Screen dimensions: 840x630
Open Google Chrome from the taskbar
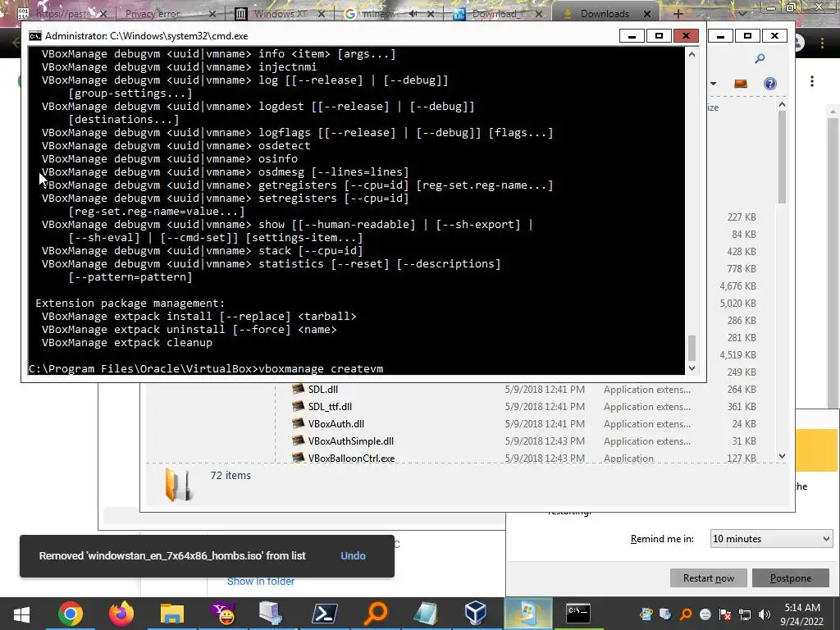point(71,614)
